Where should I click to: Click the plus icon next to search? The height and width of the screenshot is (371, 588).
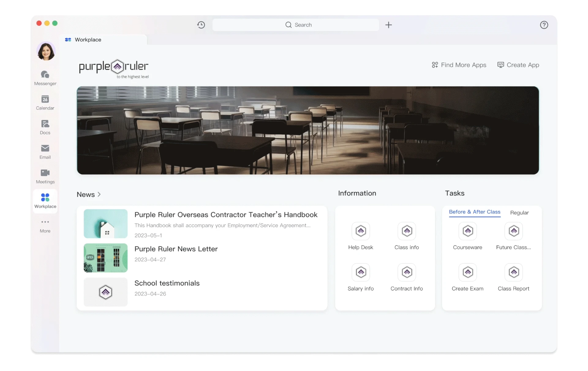[x=388, y=25]
